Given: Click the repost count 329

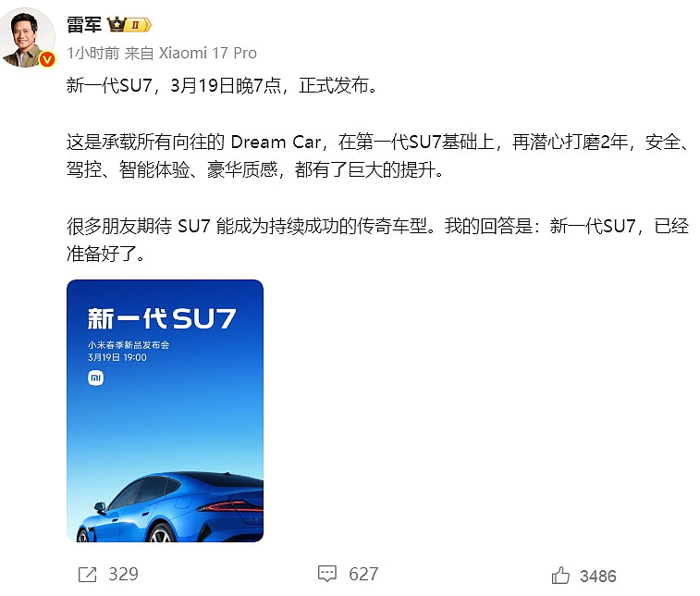Looking at the screenshot, I should [123, 574].
